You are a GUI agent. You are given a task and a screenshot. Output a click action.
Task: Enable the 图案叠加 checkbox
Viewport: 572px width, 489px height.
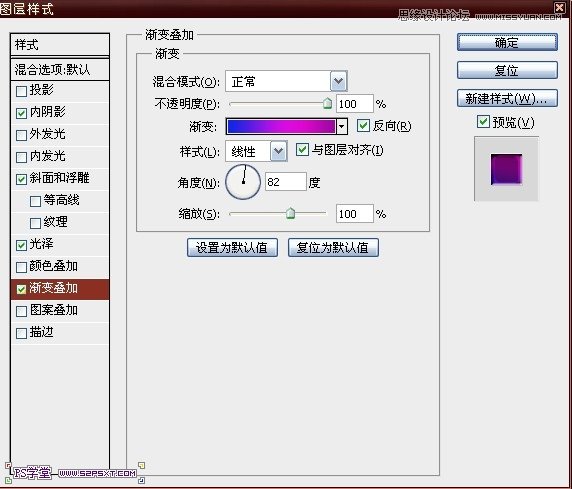coord(22,311)
